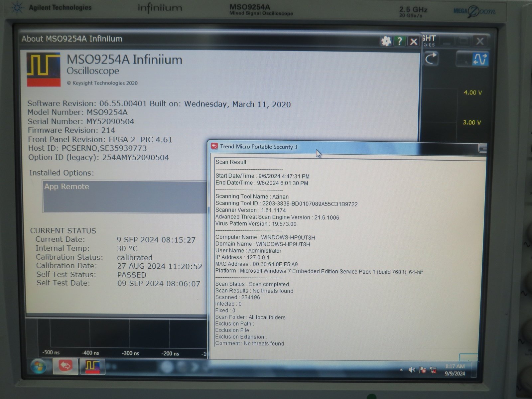Click the Scanner Version 1.61.1174 line
532x399 pixels.
tap(251, 210)
